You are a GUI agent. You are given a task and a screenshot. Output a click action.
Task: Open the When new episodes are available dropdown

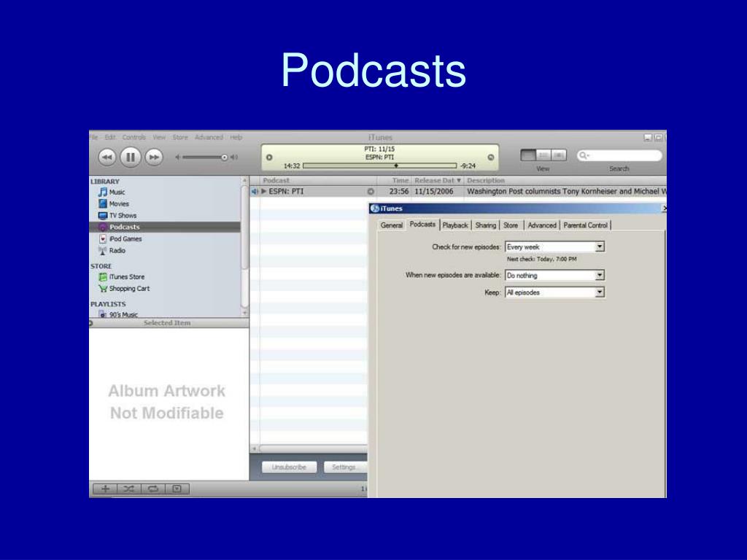click(x=555, y=275)
